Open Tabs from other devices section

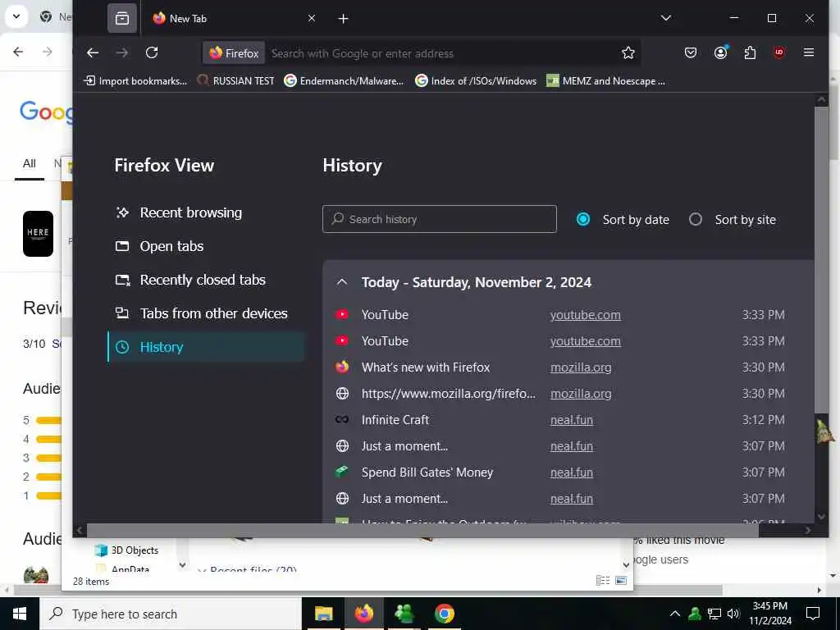pos(206,313)
